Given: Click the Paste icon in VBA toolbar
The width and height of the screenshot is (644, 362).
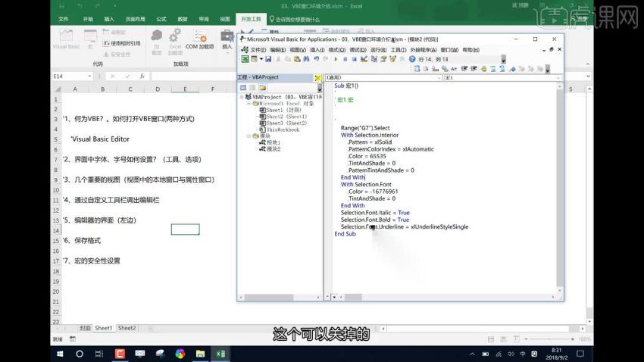Looking at the screenshot, I should point(297,59).
